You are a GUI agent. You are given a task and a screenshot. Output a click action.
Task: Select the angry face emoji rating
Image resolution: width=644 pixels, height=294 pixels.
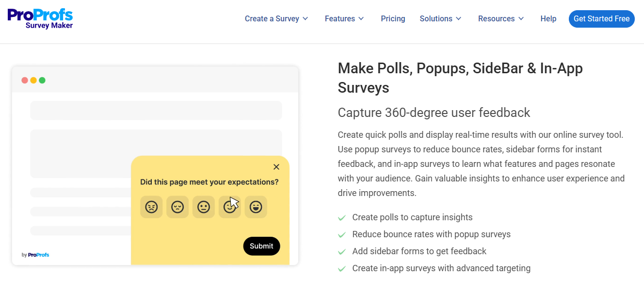(151, 207)
